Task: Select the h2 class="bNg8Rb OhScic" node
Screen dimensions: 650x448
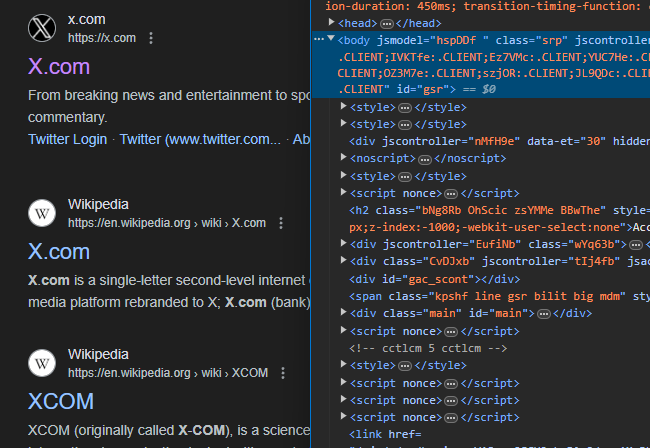Action: pyautogui.click(x=500, y=219)
